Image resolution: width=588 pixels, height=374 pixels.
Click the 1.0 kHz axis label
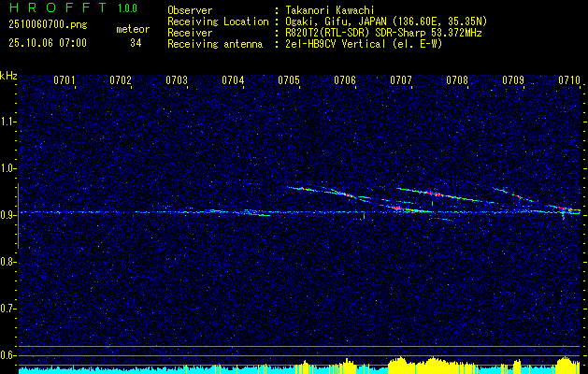coord(7,168)
